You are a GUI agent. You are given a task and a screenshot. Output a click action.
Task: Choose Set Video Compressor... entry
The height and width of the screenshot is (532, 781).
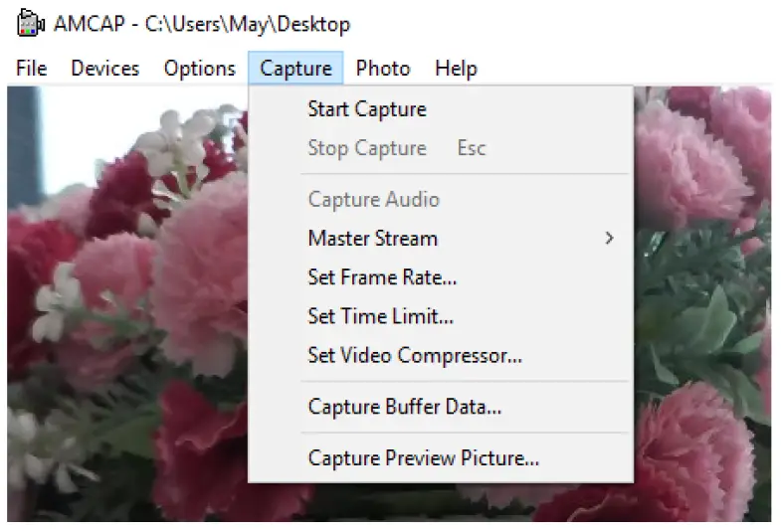click(415, 355)
